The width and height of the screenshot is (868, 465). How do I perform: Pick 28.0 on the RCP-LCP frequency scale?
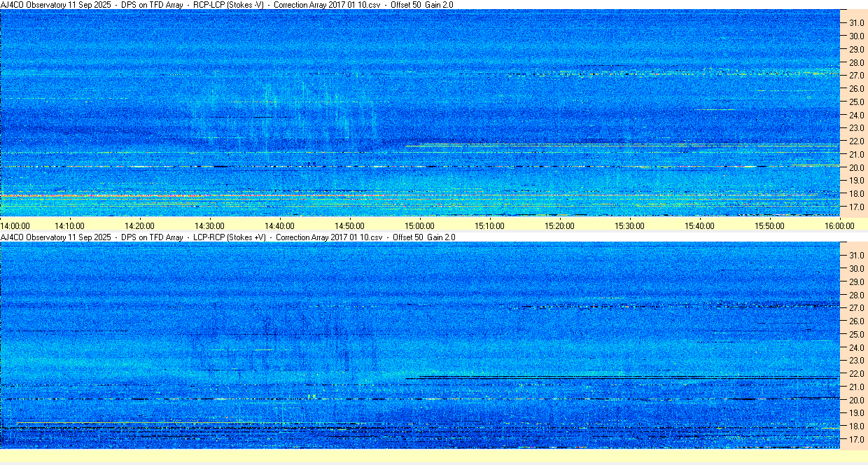coord(857,62)
